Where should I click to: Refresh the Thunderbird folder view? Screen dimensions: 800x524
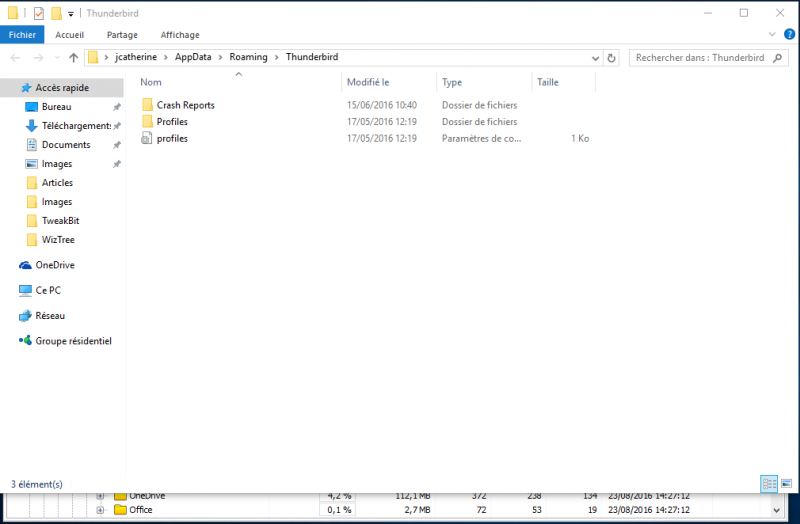point(611,58)
